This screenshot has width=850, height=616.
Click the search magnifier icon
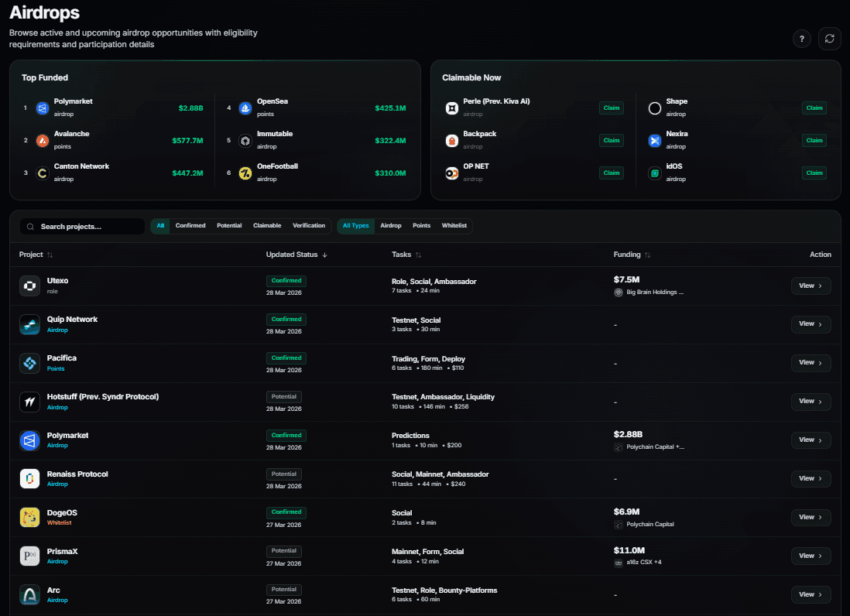pyautogui.click(x=30, y=227)
